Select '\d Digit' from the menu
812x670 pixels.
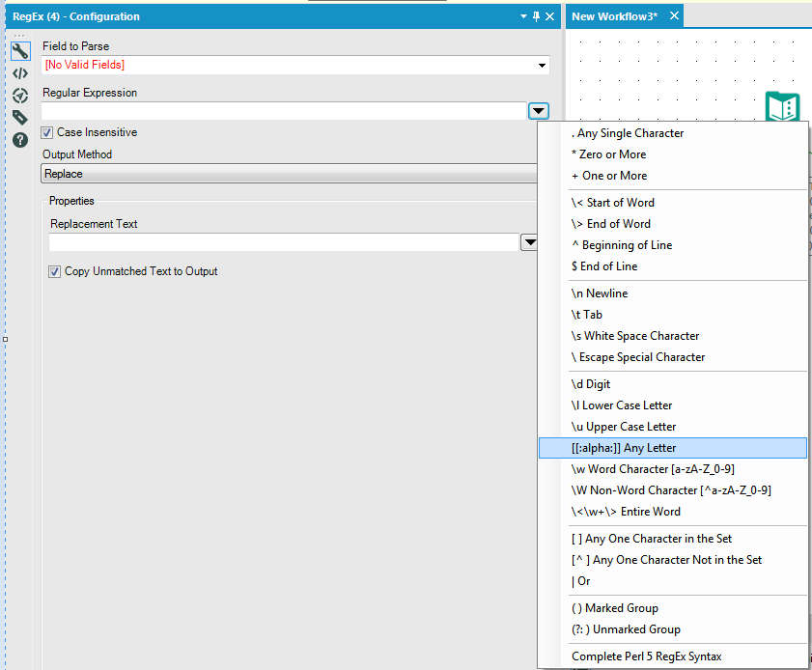pyautogui.click(x=591, y=384)
